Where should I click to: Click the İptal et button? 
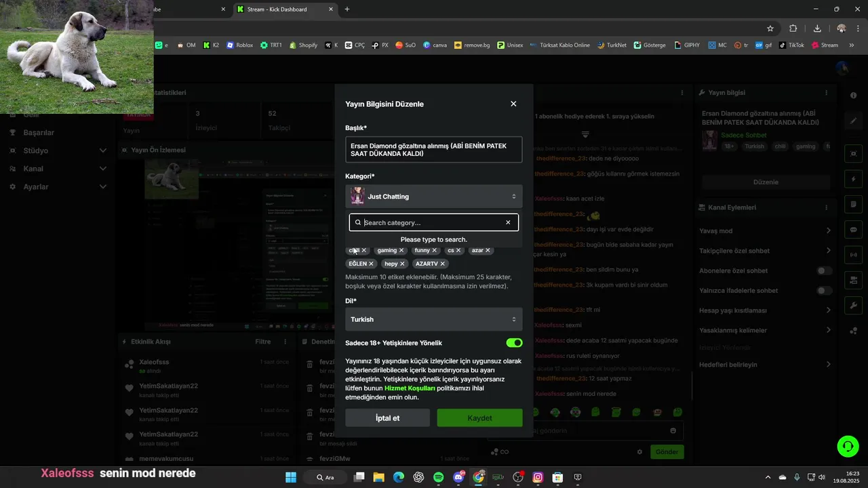tap(387, 418)
